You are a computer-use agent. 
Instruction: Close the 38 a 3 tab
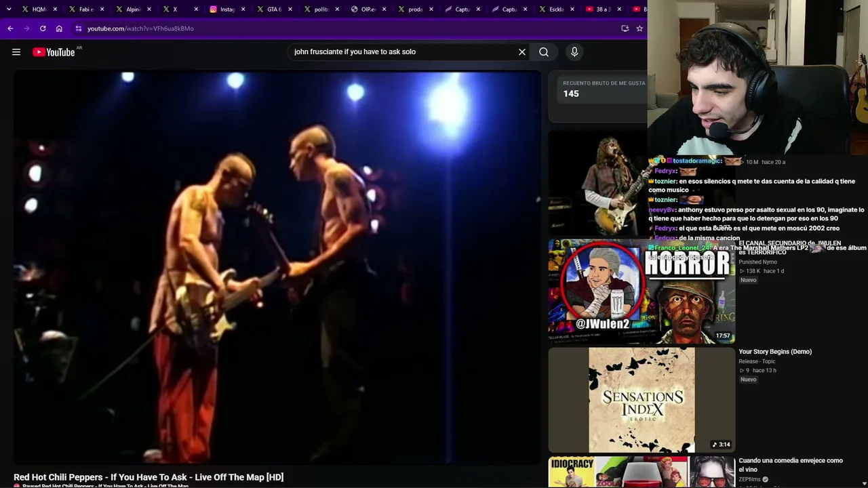[619, 9]
